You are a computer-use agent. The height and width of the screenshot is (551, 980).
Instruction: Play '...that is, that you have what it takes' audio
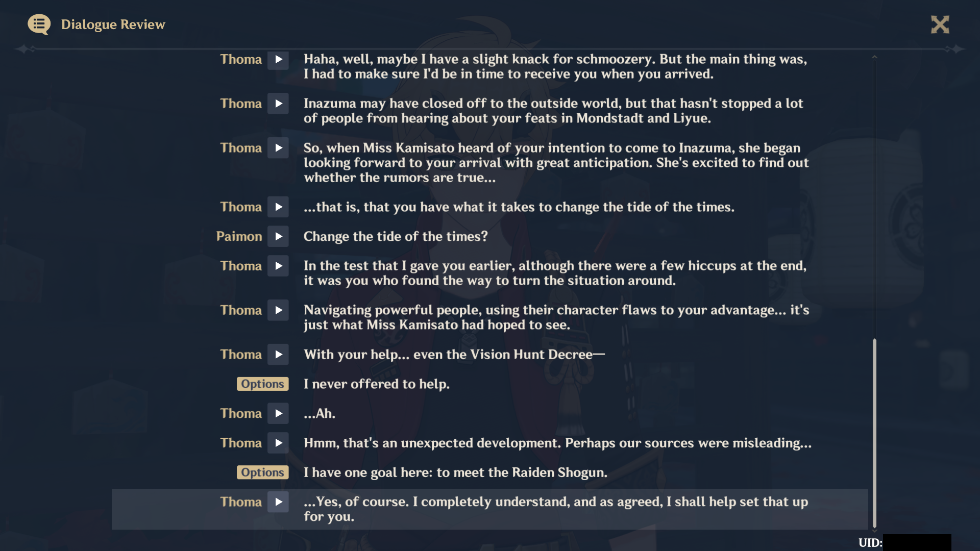[278, 207]
